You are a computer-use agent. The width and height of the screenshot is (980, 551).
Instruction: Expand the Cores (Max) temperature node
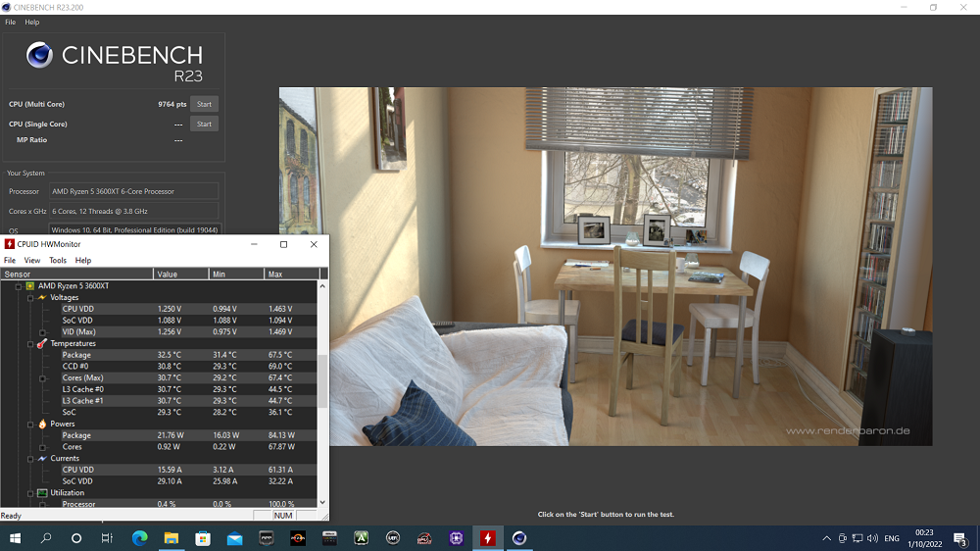[x=42, y=378]
